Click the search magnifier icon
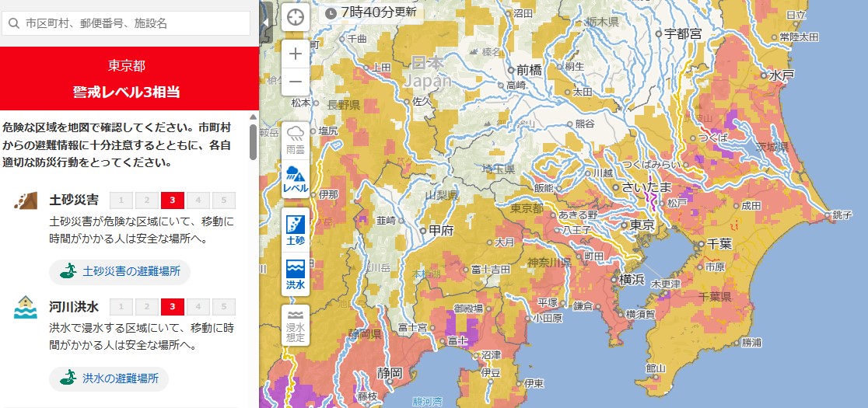This screenshot has height=408, width=868. (x=13, y=23)
